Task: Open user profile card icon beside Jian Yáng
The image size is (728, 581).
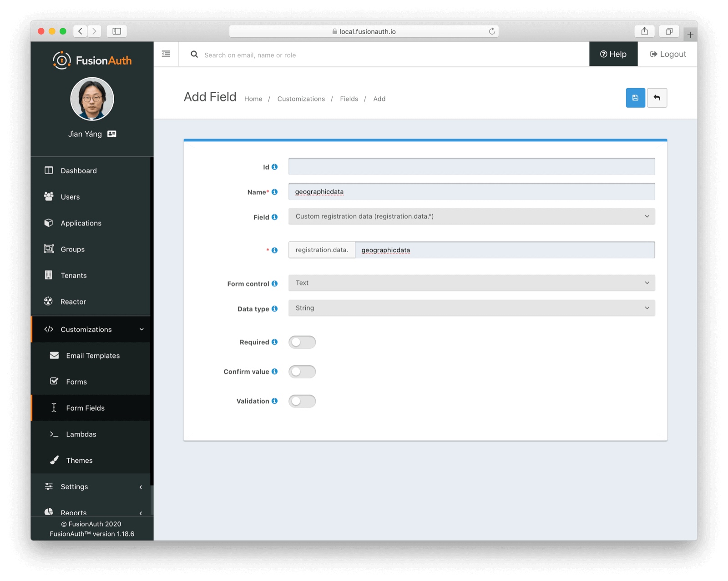Action: click(x=112, y=134)
